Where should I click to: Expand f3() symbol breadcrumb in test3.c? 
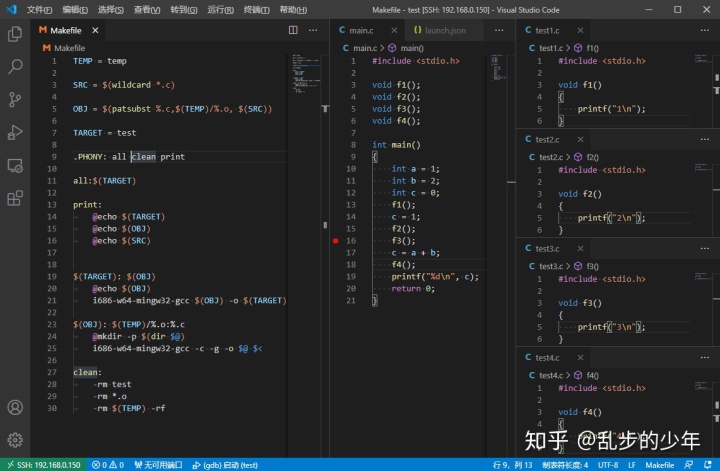click(x=586, y=266)
